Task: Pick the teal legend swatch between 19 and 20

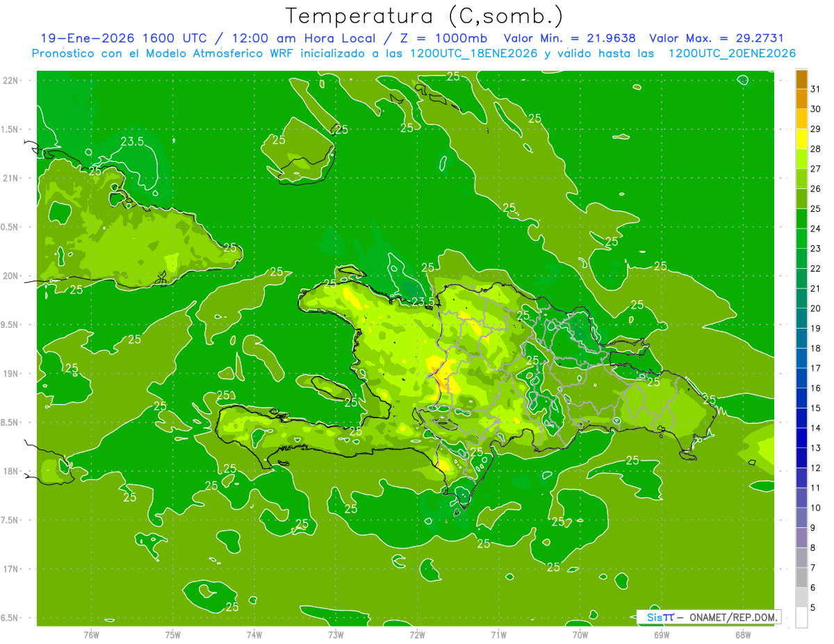Action: click(x=801, y=318)
